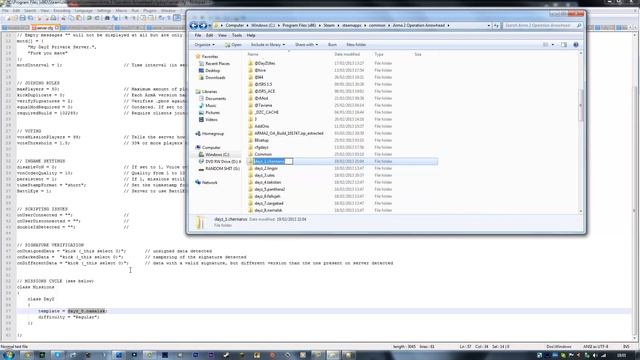This screenshot has width=640, height=360.
Task: Open Explorer's Tools menu
Action: pyautogui.click(x=237, y=36)
